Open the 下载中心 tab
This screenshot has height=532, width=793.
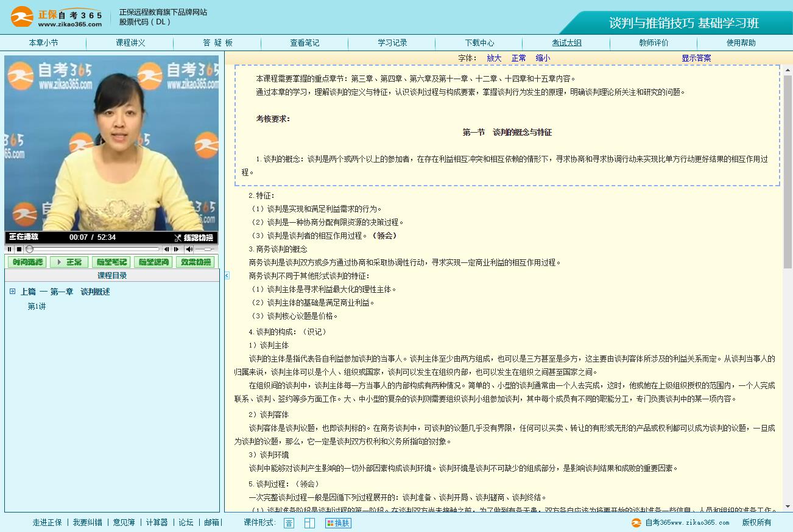(x=479, y=43)
